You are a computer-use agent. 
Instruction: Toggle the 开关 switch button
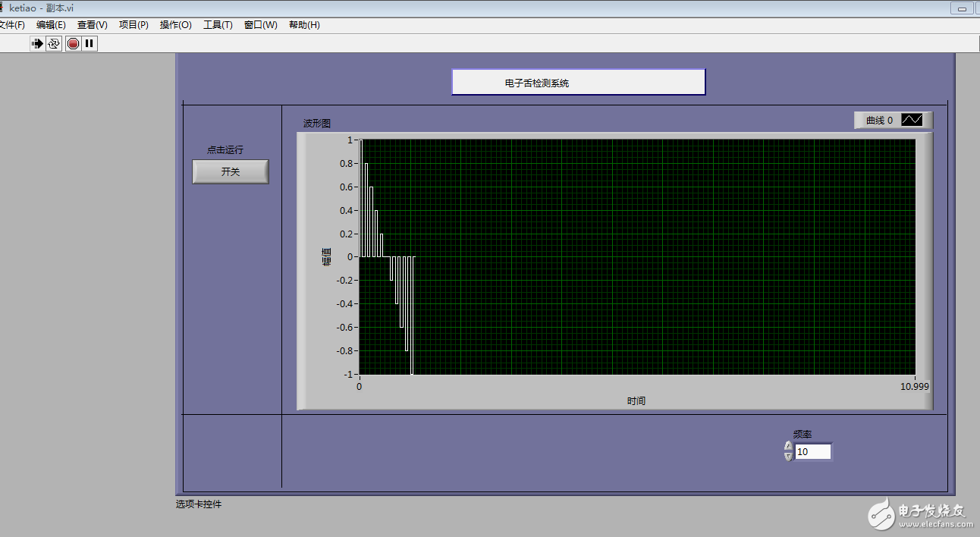(x=231, y=172)
